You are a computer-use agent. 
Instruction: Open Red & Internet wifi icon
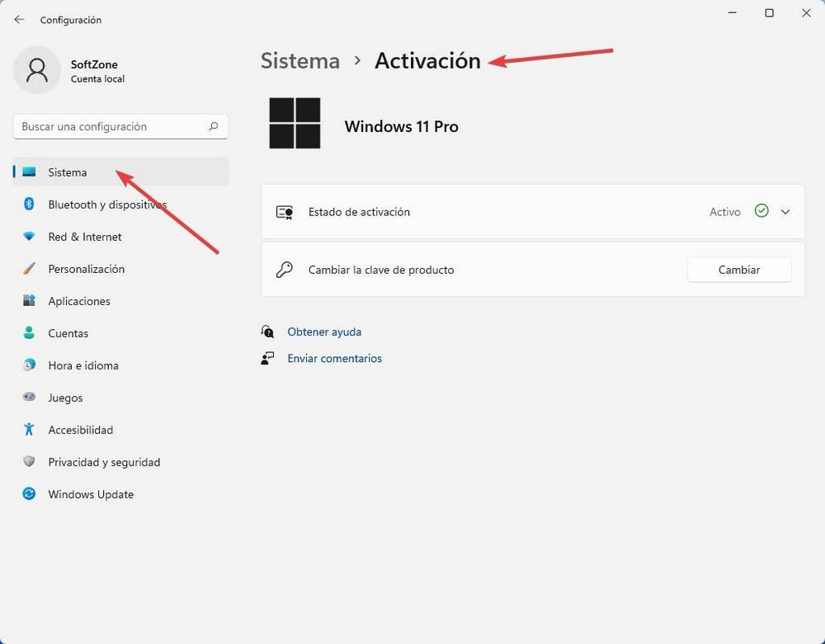pos(29,237)
